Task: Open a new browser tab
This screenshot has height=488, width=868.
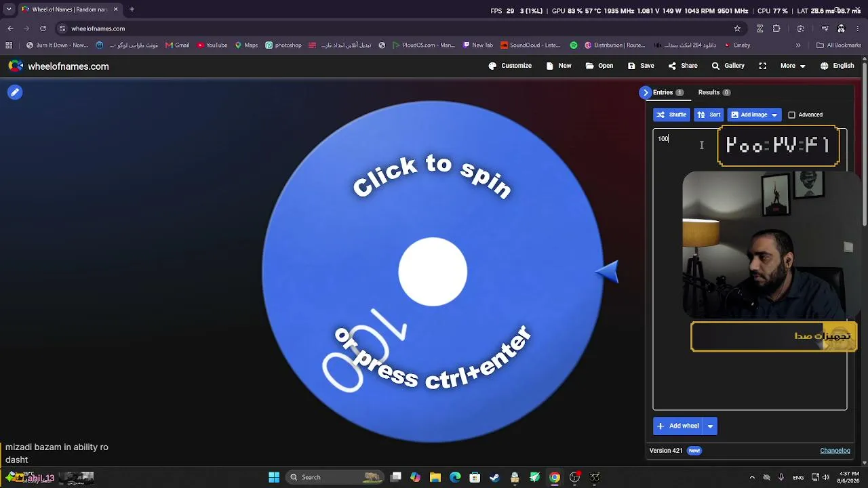Action: [x=132, y=9]
